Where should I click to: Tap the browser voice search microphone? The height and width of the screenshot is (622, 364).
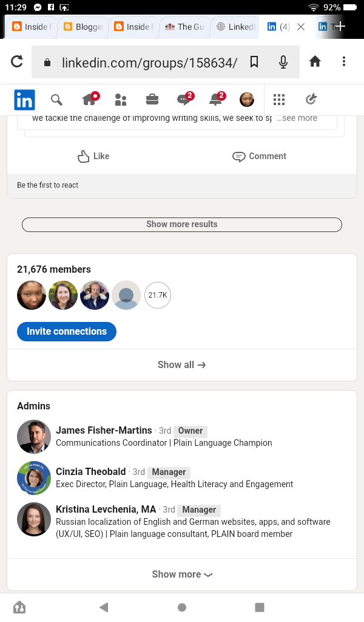click(x=283, y=62)
